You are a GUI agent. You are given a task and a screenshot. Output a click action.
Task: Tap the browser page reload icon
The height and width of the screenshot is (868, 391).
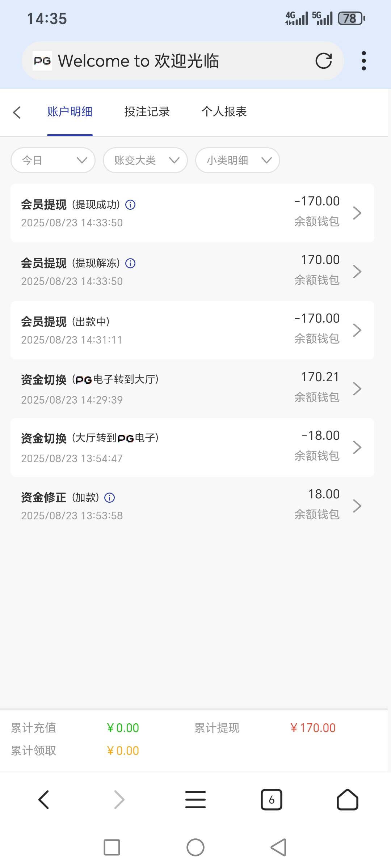(x=323, y=61)
